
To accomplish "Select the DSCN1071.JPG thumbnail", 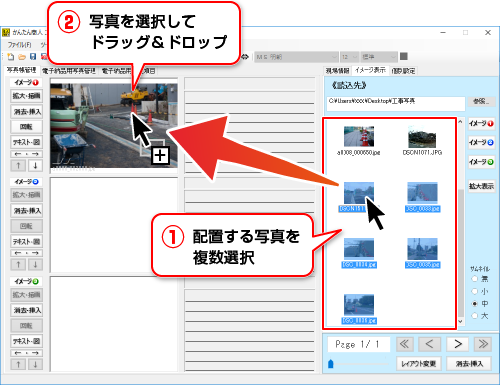I will pyautogui.click(x=422, y=141).
